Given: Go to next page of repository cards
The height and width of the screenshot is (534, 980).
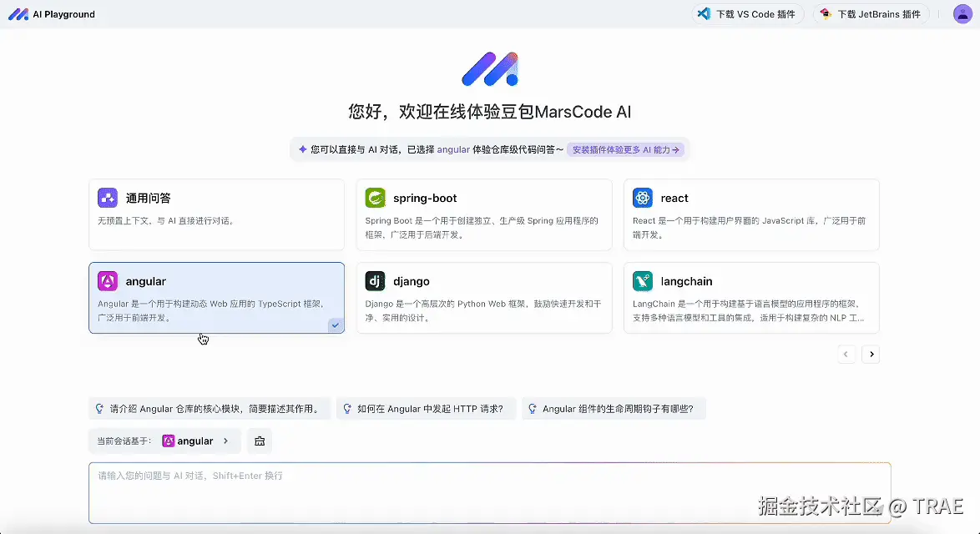Looking at the screenshot, I should [x=871, y=354].
